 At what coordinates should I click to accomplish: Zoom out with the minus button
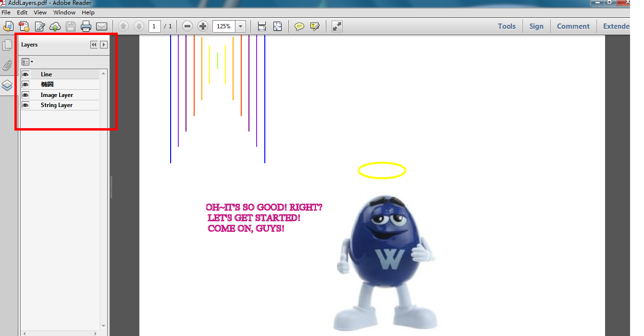click(187, 26)
